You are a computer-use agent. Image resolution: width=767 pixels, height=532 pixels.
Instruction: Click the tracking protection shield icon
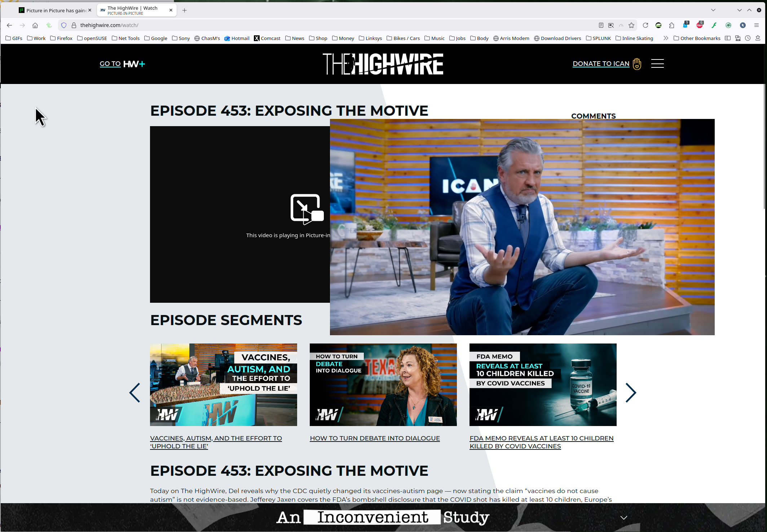pos(64,25)
